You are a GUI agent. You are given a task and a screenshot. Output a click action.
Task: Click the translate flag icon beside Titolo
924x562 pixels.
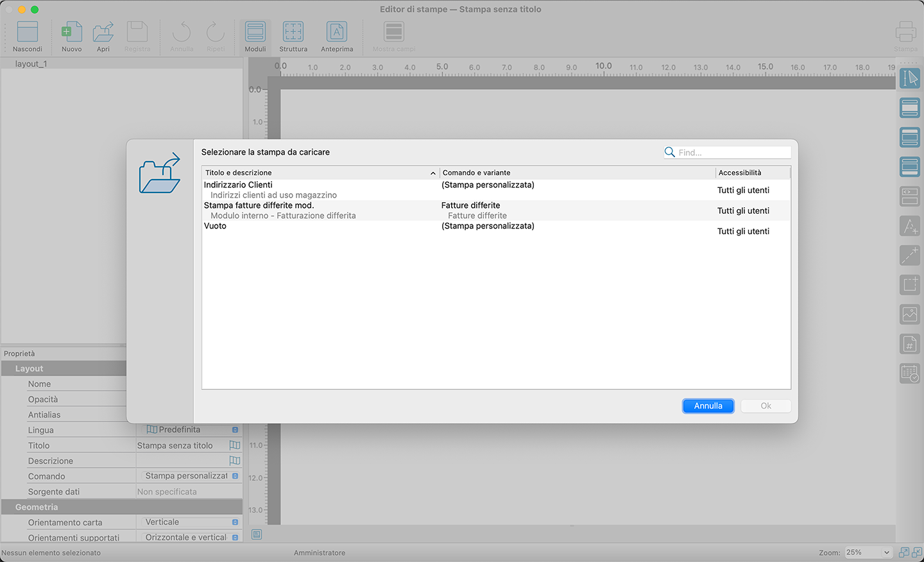point(235,445)
